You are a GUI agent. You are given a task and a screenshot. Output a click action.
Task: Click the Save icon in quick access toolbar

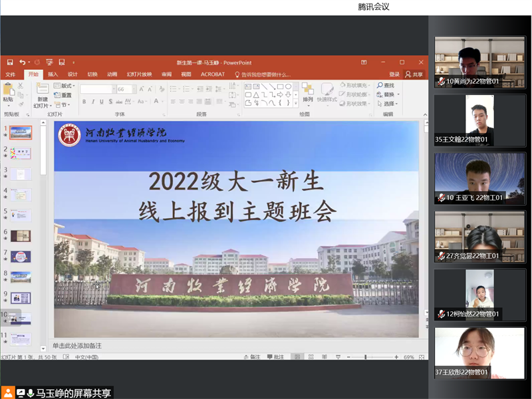(9, 63)
